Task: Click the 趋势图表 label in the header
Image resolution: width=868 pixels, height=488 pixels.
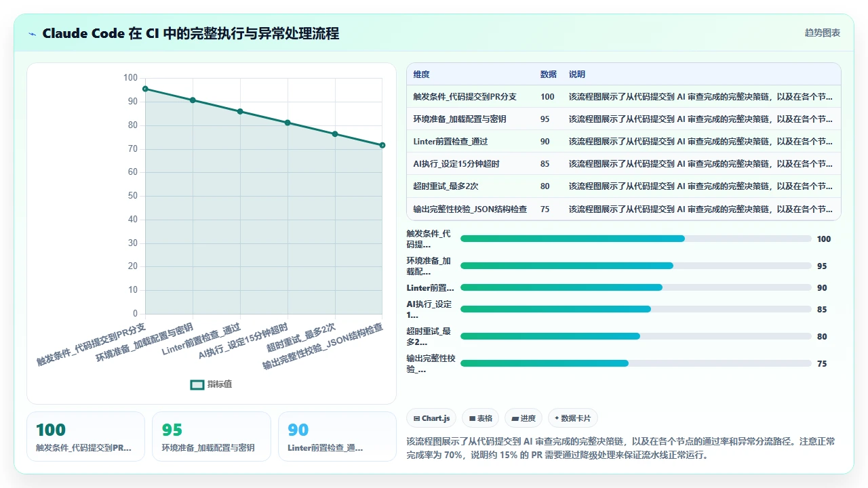Action: 823,33
